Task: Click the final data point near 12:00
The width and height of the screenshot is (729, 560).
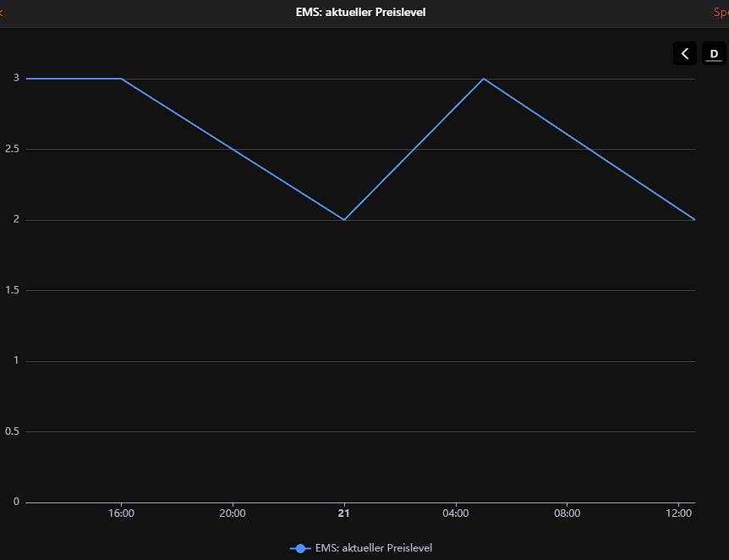Action: tap(693, 218)
